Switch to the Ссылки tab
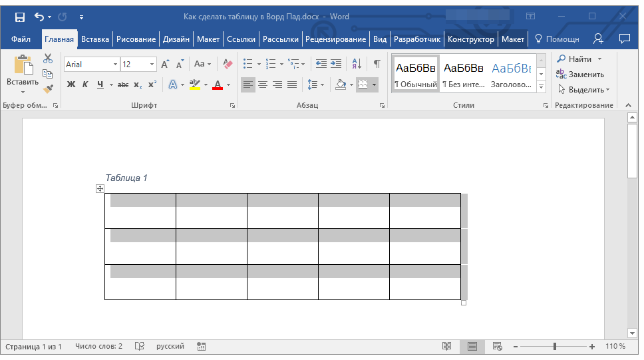The width and height of the screenshot is (644, 360). point(241,39)
